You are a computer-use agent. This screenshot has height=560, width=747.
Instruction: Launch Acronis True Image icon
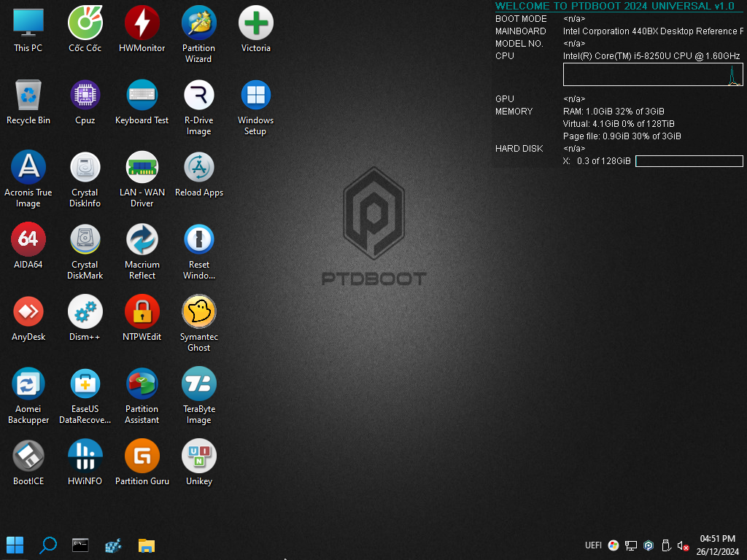(28, 179)
